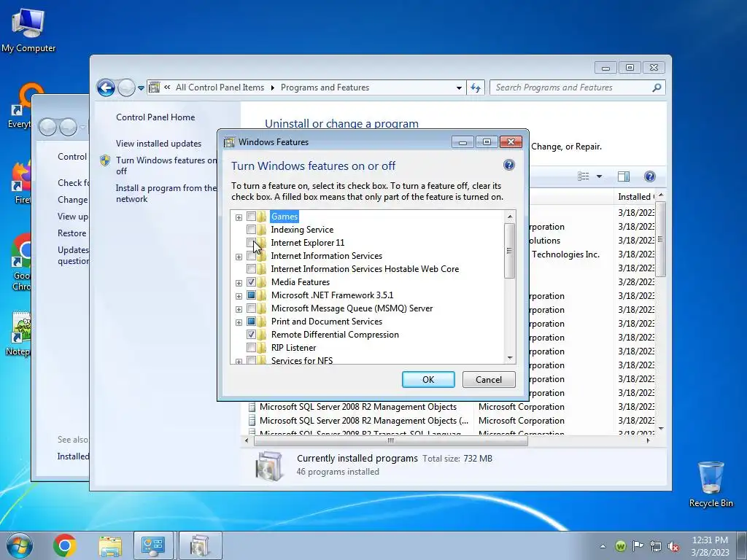The image size is (747, 560).
Task: Expand Microsoft Message Queue (MSMQ) Server node
Action: tap(239, 309)
